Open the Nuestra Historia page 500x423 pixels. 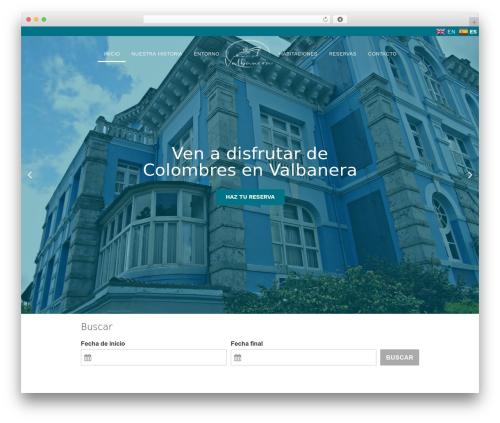coord(157,54)
